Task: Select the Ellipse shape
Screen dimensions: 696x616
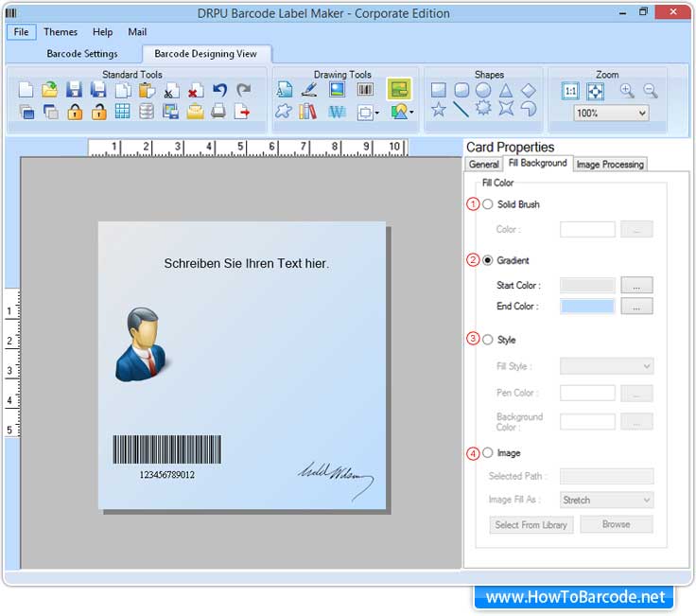Action: point(483,90)
